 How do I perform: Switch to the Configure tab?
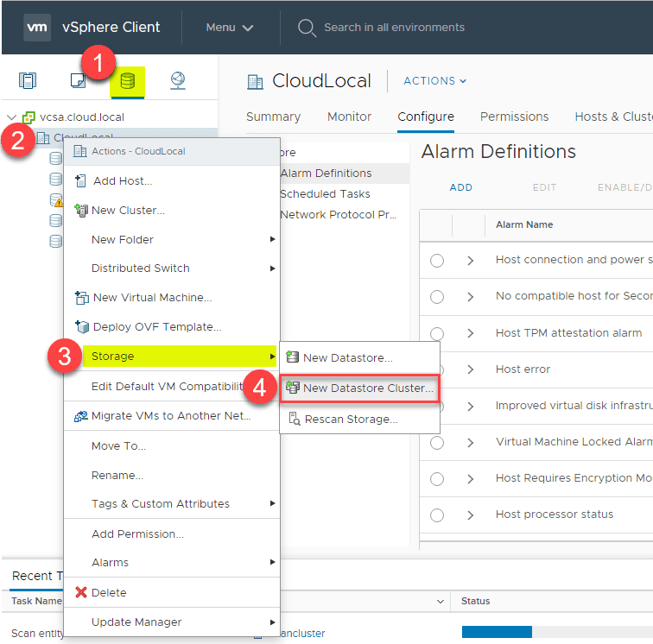(x=426, y=117)
